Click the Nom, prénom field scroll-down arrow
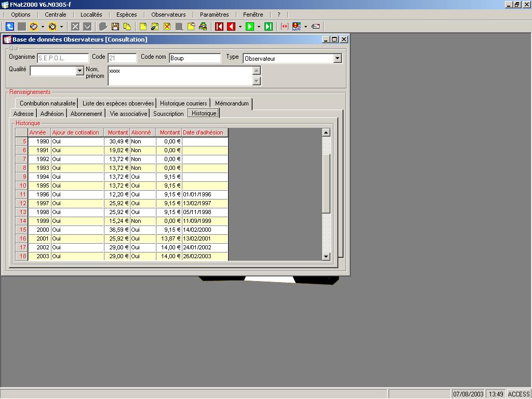The image size is (532, 399). click(x=257, y=81)
